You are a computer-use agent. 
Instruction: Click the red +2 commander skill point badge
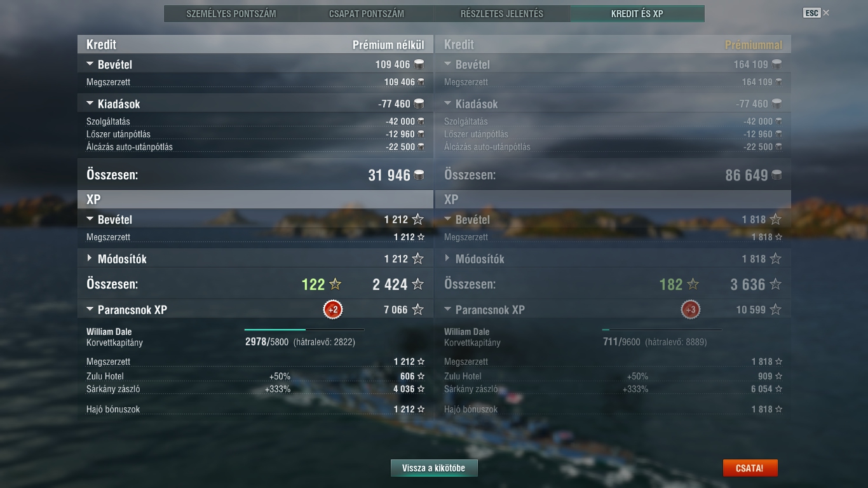(333, 310)
